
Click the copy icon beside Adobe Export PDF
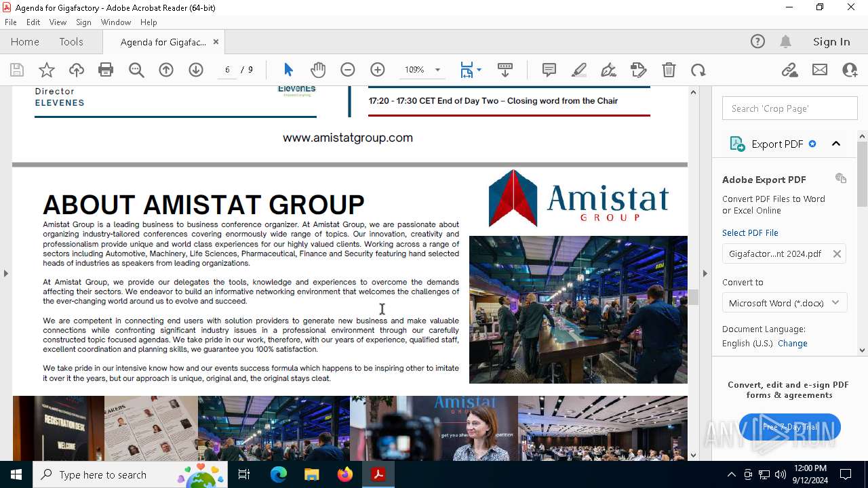(x=841, y=178)
